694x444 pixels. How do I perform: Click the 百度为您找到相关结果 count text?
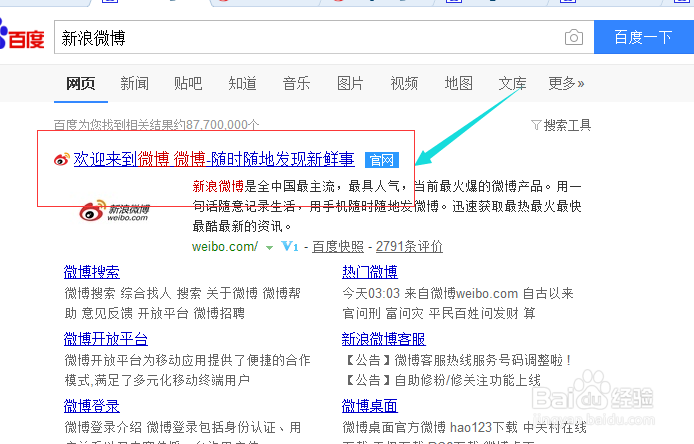pos(157,125)
